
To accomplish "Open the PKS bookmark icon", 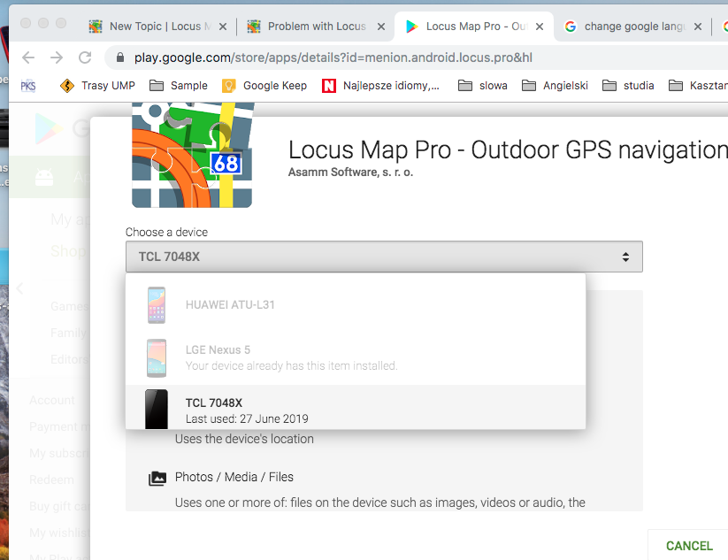I will point(28,86).
